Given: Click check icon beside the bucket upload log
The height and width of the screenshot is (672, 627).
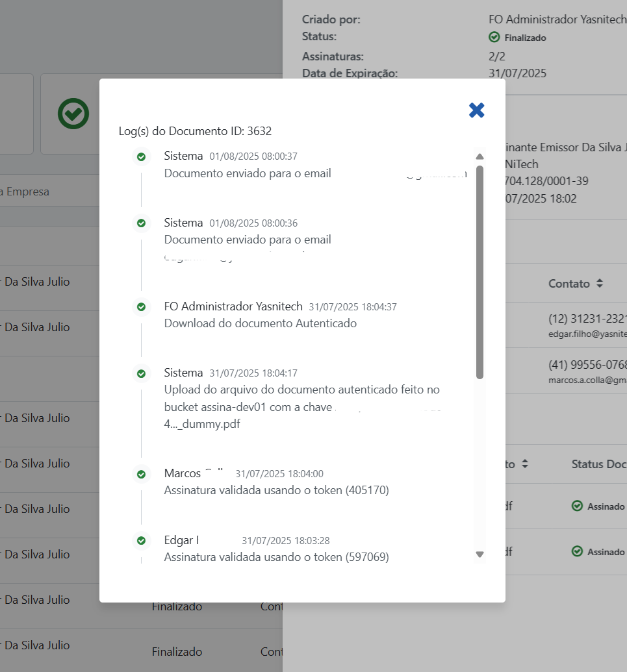Looking at the screenshot, I should click(x=141, y=373).
